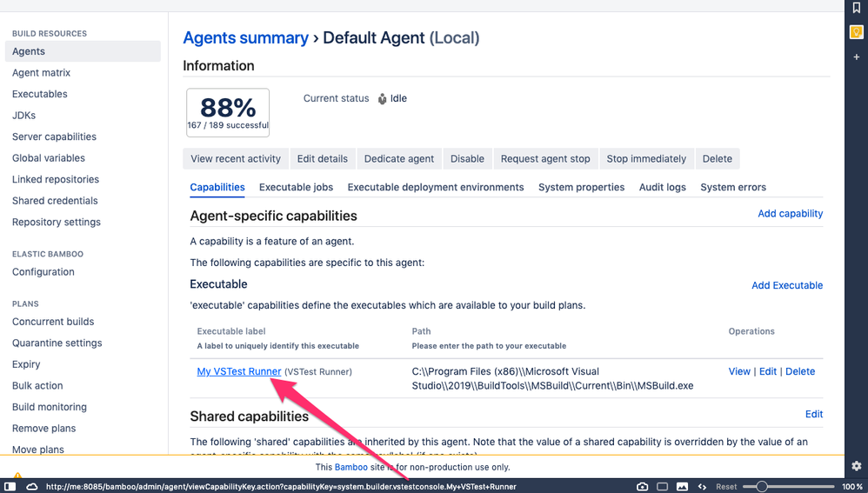
Task: Open Executable deployment environments tab
Action: [x=436, y=187]
